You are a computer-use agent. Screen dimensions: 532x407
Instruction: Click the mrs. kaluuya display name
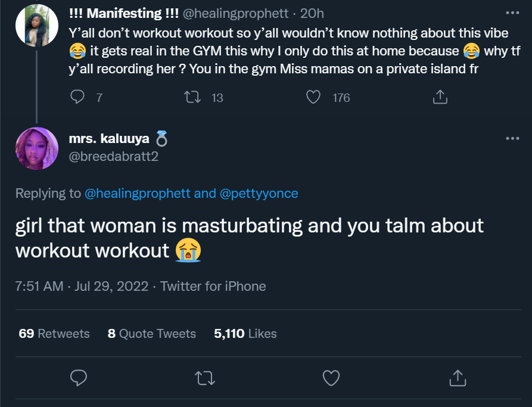110,139
